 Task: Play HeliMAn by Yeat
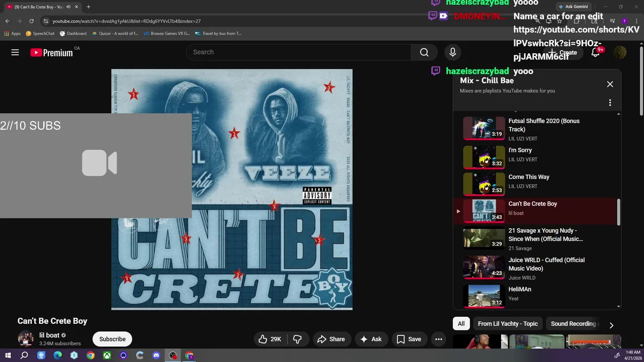pos(536,296)
